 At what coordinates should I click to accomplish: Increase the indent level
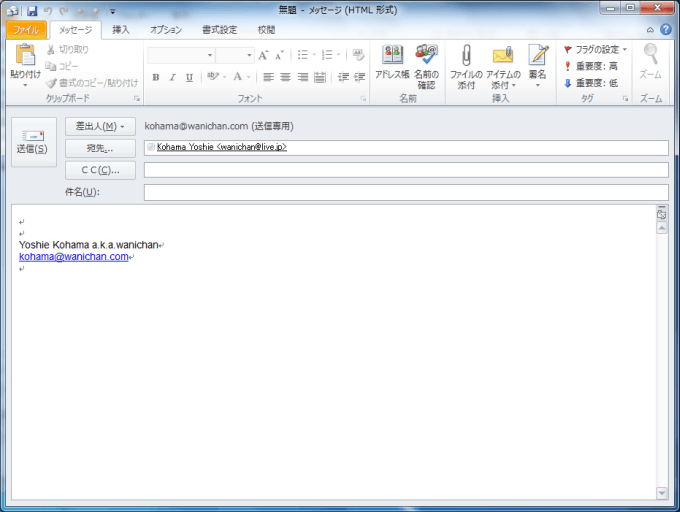coord(360,77)
